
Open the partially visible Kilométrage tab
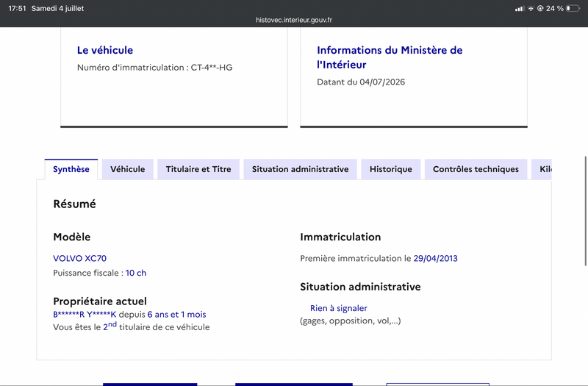[x=542, y=169]
